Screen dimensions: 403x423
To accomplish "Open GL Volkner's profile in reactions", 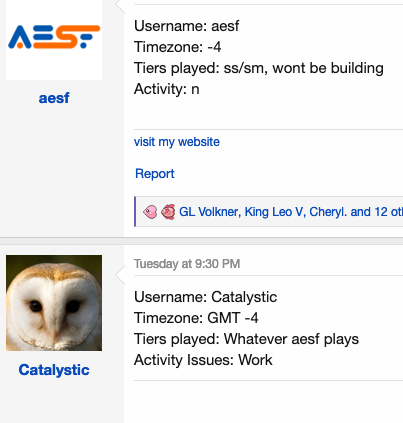I will pyautogui.click(x=209, y=212).
